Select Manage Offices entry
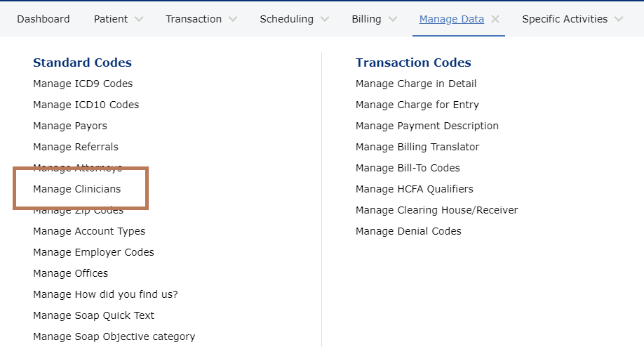This screenshot has height=347, width=644. click(70, 273)
